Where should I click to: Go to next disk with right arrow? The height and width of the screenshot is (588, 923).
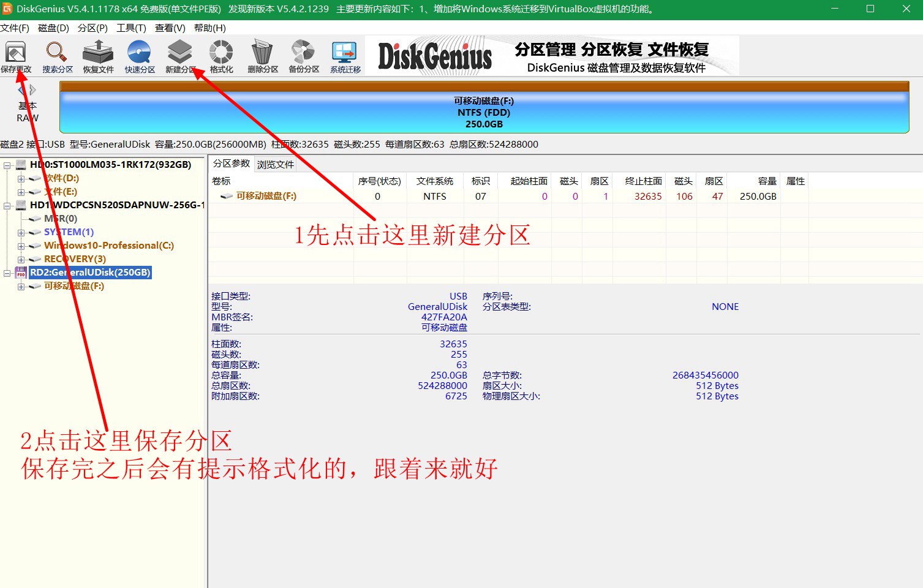(32, 90)
